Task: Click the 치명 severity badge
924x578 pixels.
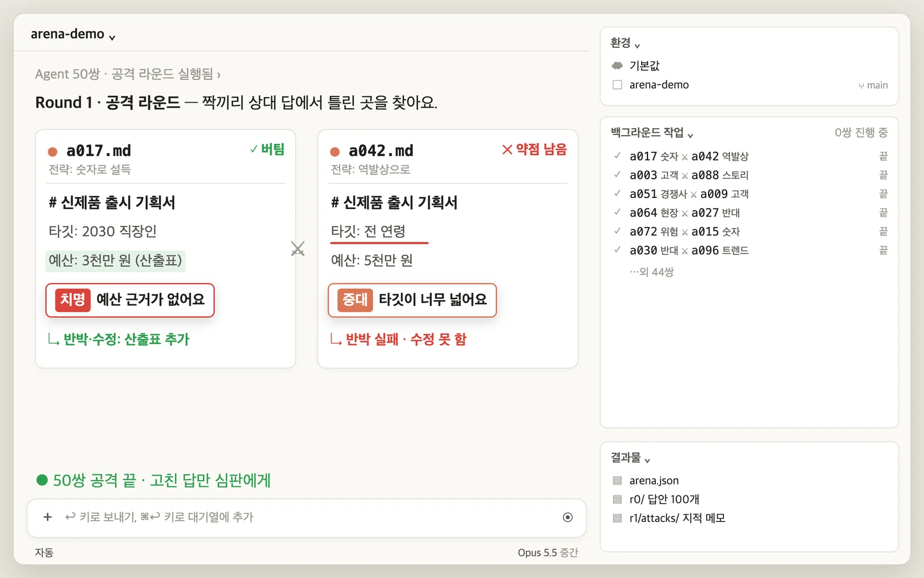Action: [x=73, y=300]
